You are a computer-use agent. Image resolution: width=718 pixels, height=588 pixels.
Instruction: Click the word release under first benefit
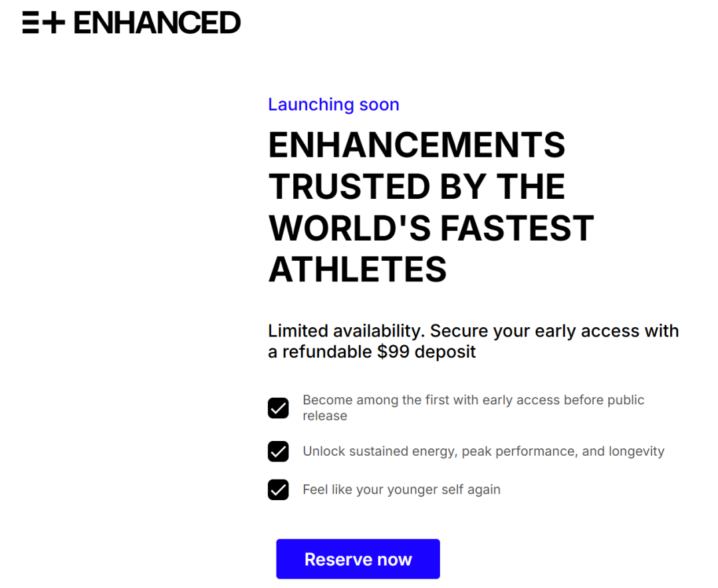point(325,416)
